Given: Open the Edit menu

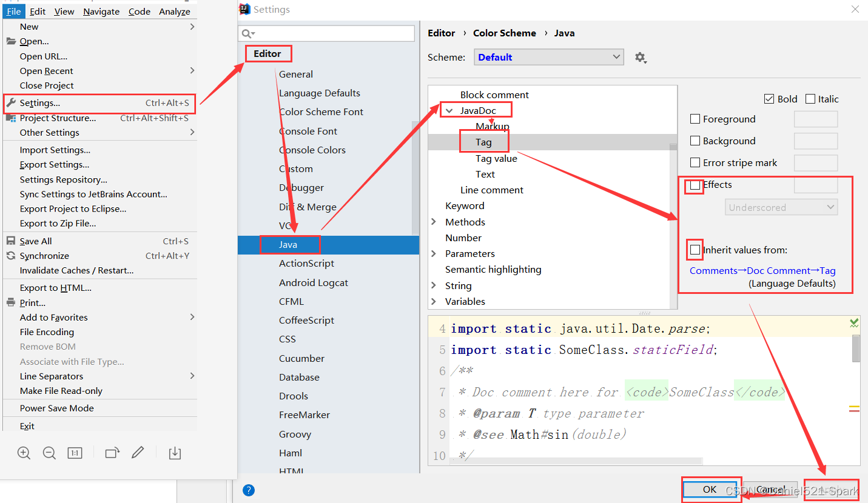Looking at the screenshot, I should click(38, 12).
